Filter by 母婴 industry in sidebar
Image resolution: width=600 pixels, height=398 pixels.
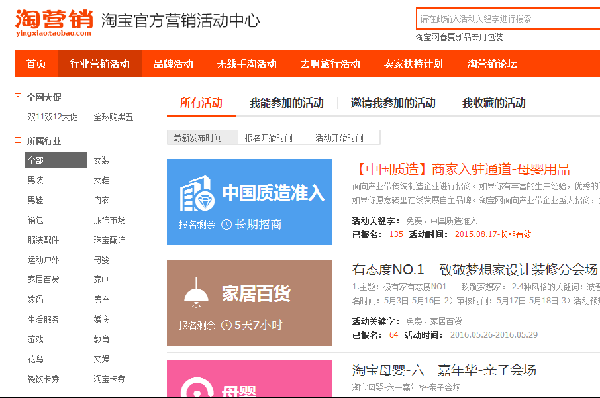pos(101,260)
